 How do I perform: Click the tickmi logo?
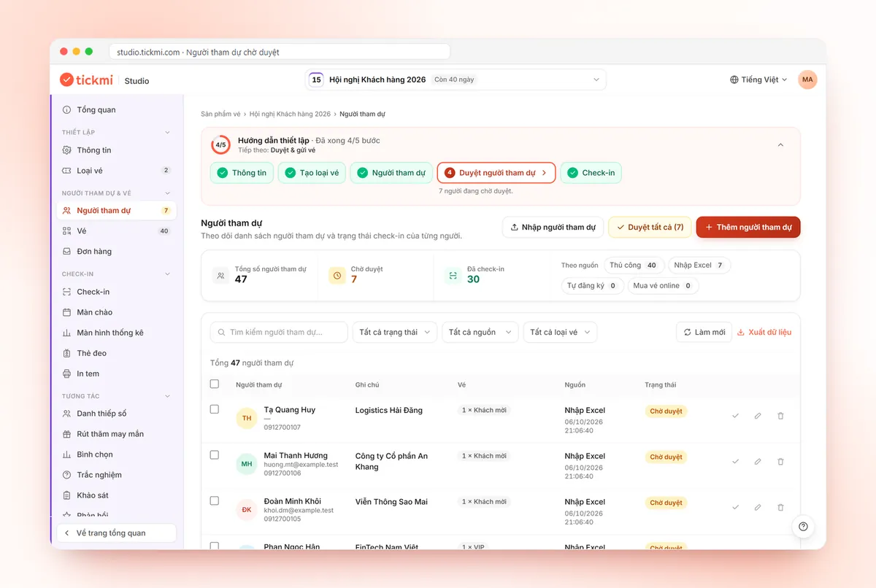point(88,80)
